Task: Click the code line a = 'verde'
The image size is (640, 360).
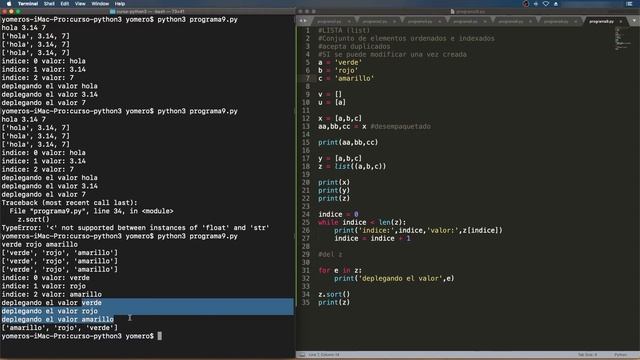Action: pos(340,62)
